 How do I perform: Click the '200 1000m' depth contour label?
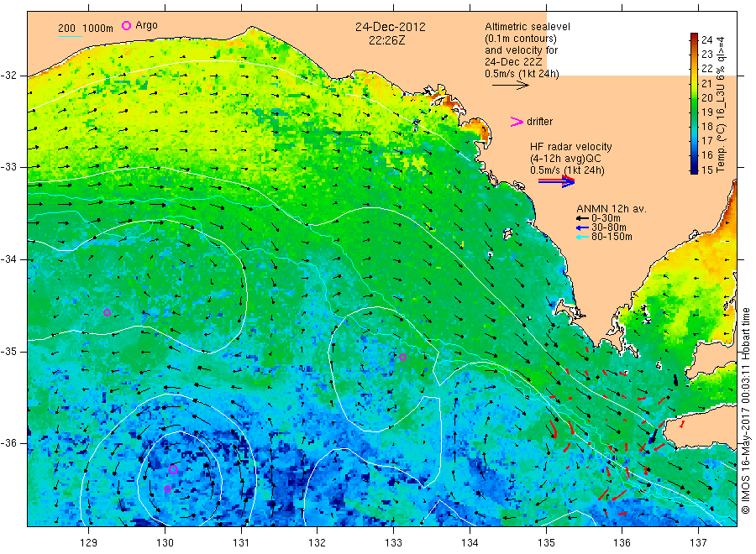86,29
